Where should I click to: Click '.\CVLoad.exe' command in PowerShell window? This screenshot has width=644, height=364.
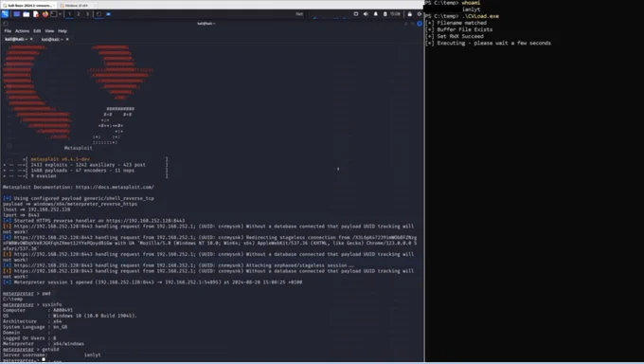480,16
